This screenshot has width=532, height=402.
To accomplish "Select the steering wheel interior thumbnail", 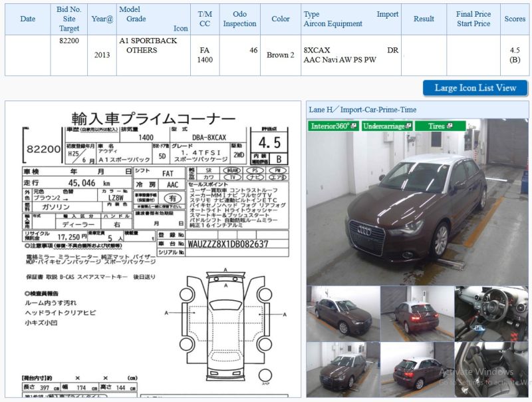I will (x=491, y=313).
